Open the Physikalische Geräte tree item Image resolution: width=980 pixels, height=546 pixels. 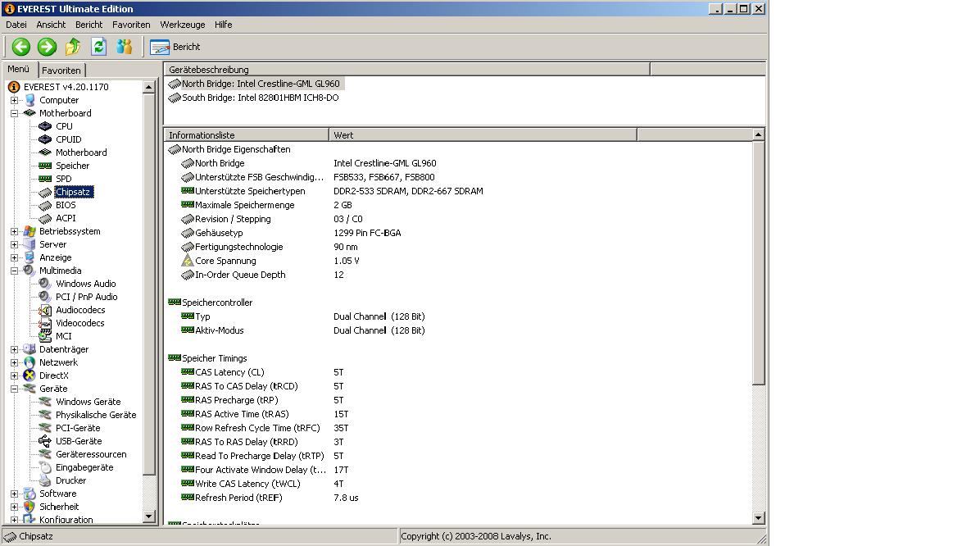[96, 416]
